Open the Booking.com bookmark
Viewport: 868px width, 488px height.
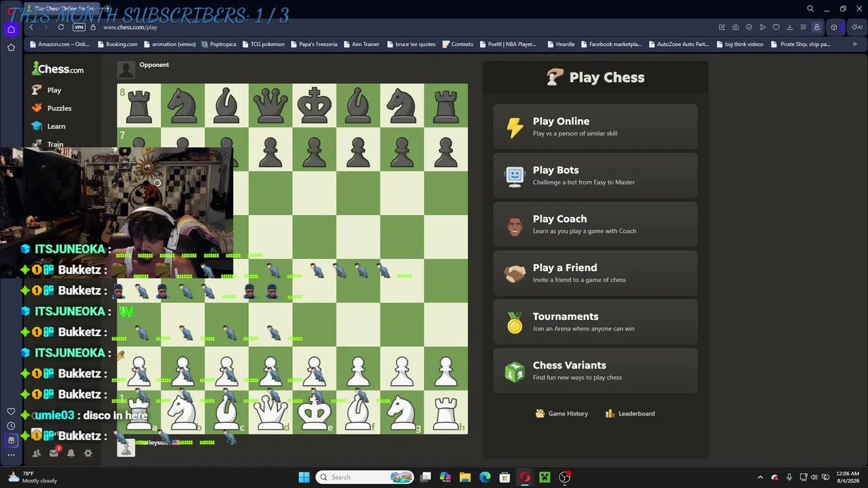(117, 44)
